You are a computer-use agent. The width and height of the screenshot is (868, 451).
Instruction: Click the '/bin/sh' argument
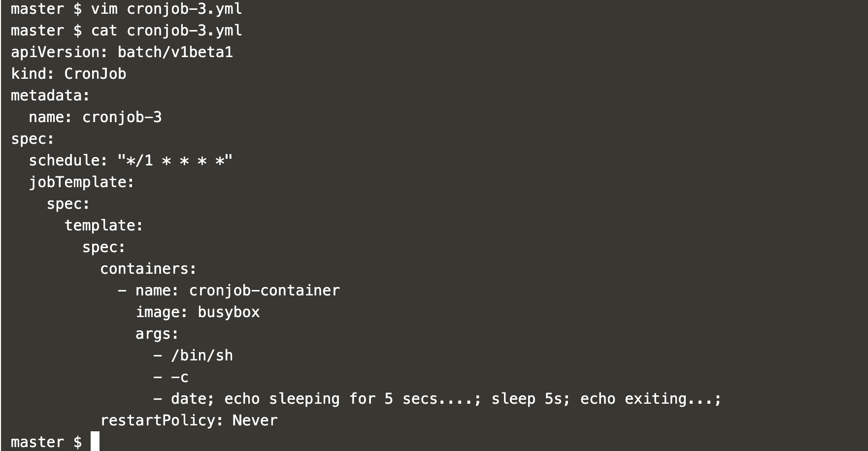(x=202, y=355)
